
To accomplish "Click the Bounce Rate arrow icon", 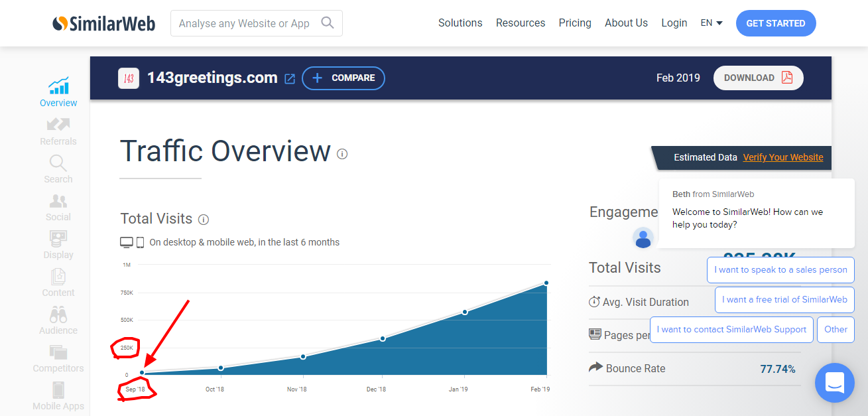I will [x=595, y=368].
